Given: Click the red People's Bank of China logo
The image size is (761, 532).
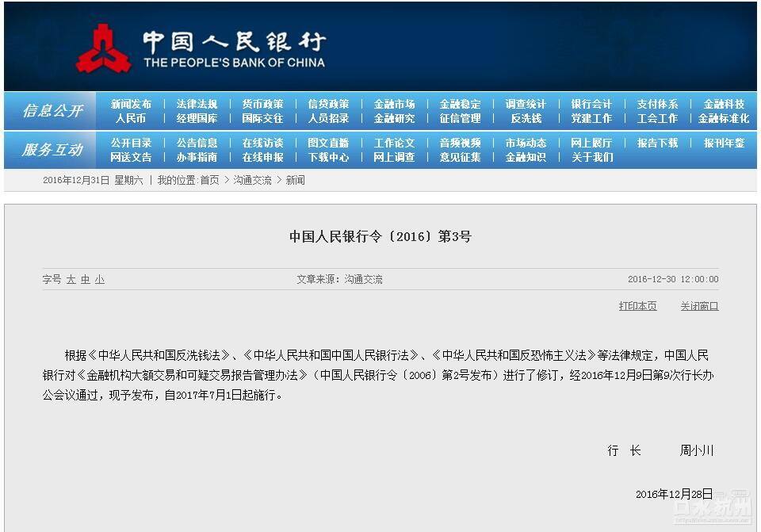Looking at the screenshot, I should 103,49.
